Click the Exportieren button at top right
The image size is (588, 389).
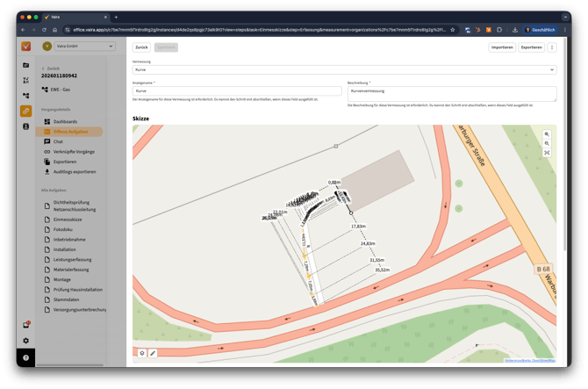531,47
